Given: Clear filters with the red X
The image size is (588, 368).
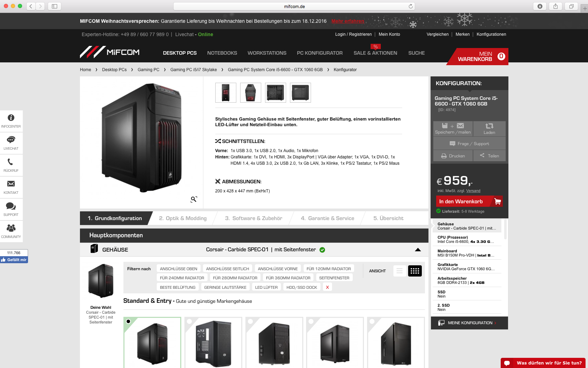Looking at the screenshot, I should 327,287.
